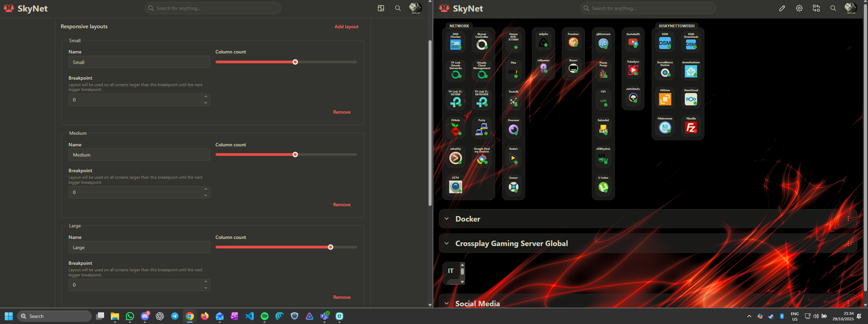The height and width of the screenshot is (324, 868).
Task: Open settings gear in dashboard header
Action: [799, 8]
